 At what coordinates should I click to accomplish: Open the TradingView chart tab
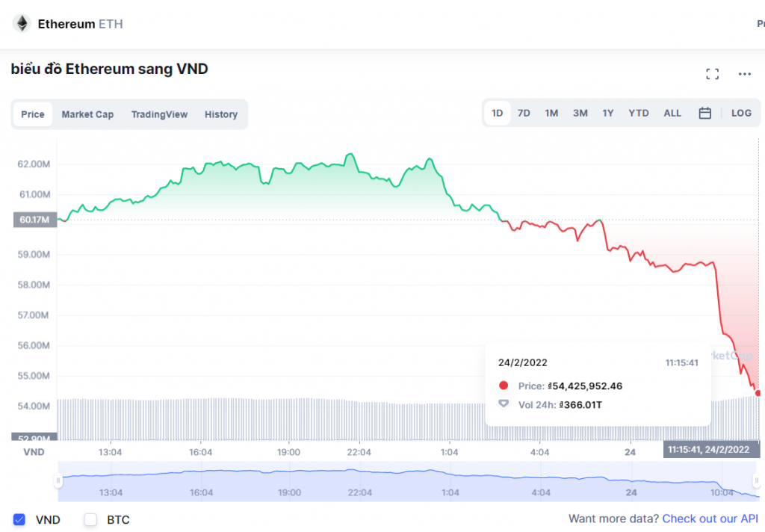point(159,114)
